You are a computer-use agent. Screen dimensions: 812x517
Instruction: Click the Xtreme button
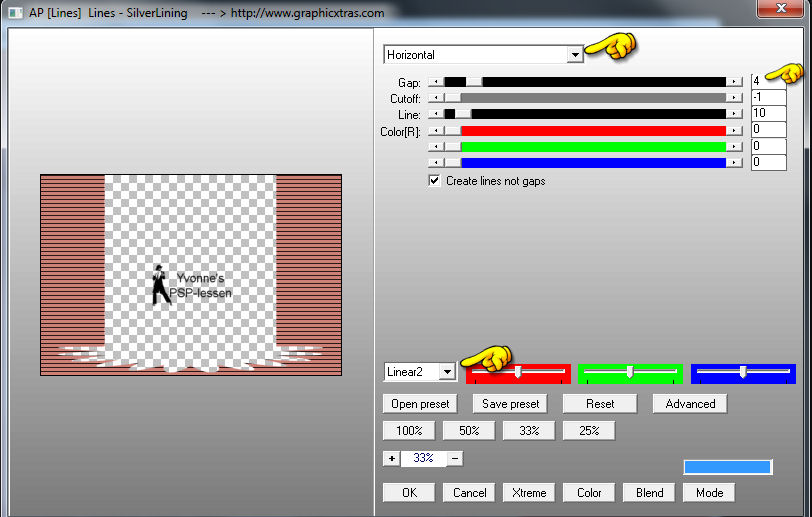coord(529,493)
